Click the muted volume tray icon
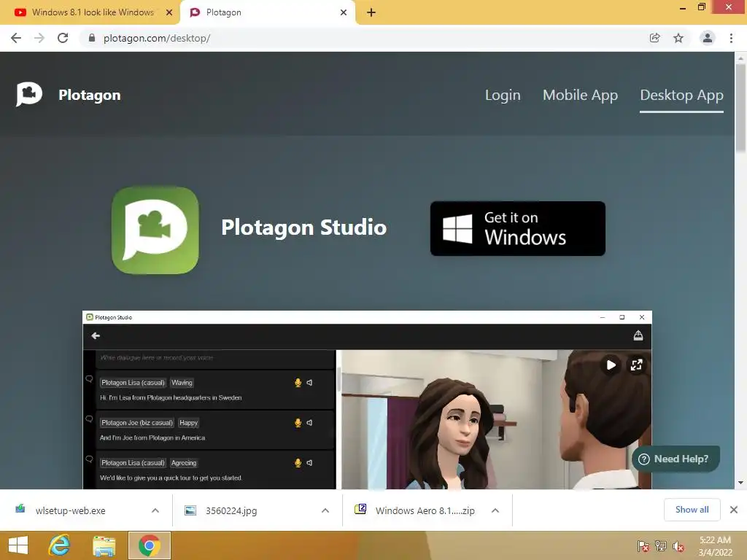This screenshot has height=560, width=747. [x=678, y=546]
